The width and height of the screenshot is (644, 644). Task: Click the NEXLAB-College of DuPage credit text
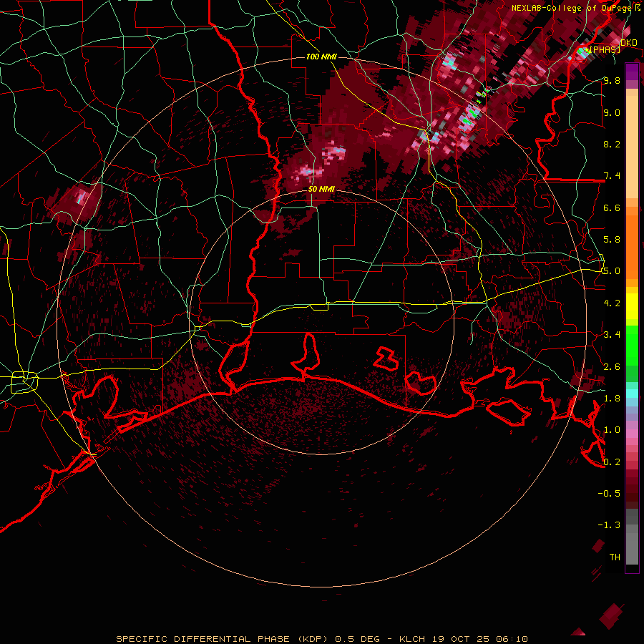coord(571,8)
